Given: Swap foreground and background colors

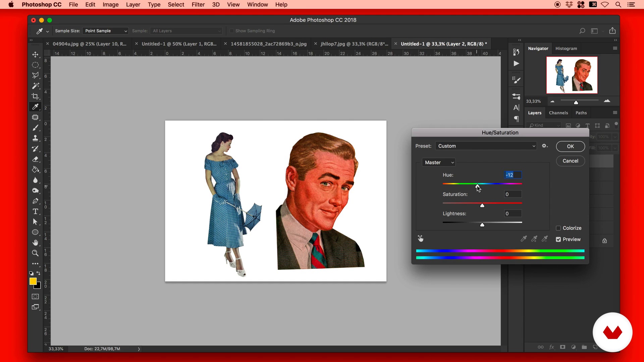Looking at the screenshot, I should point(39,273).
